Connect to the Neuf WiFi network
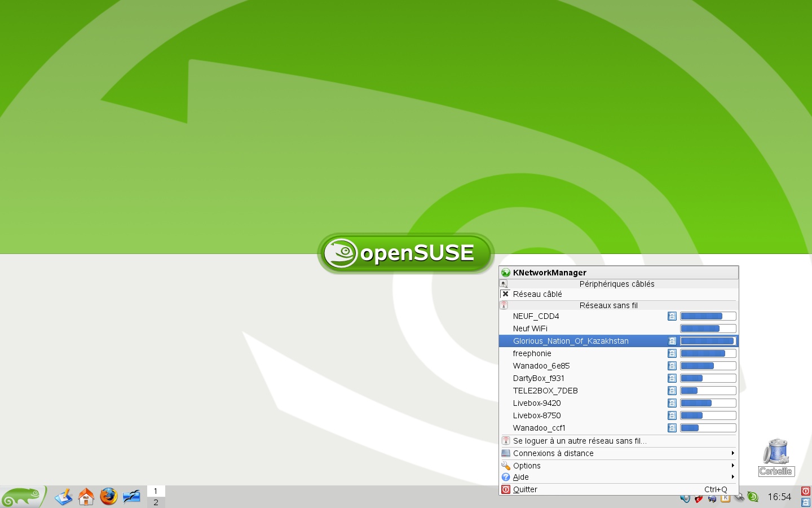The width and height of the screenshot is (812, 508). coord(619,329)
